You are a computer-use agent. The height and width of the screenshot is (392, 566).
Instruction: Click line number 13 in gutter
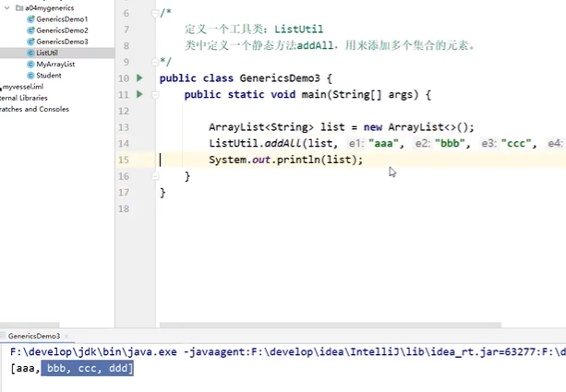pos(124,127)
